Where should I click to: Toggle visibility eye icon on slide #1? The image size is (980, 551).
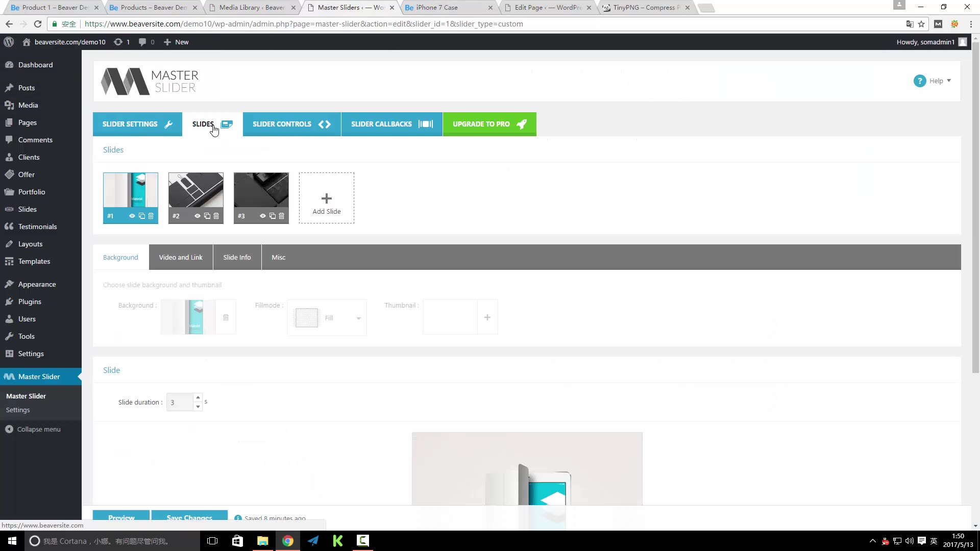click(132, 216)
